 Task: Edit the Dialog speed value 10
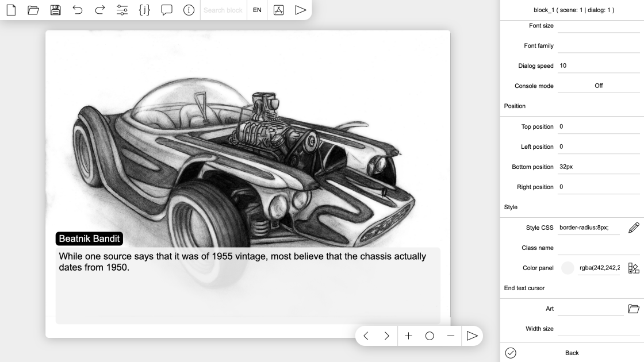[x=599, y=66]
